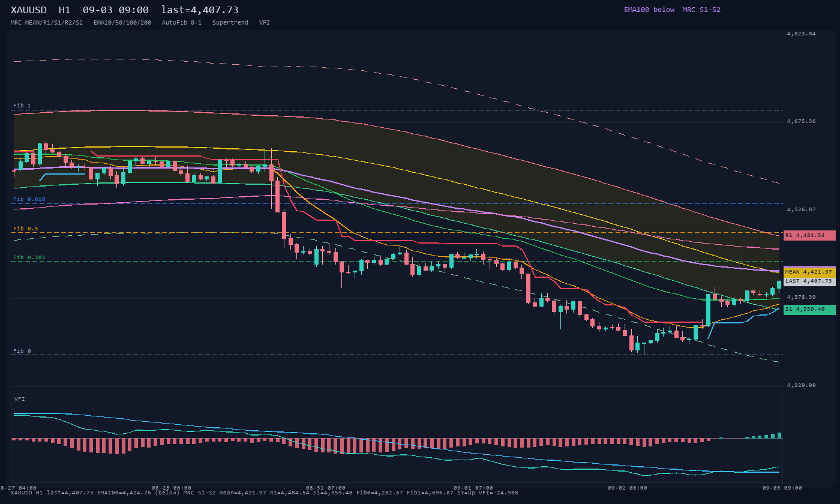
Task: Click the MEAN 4,421.97 yellow price tag
Action: pyautogui.click(x=809, y=272)
